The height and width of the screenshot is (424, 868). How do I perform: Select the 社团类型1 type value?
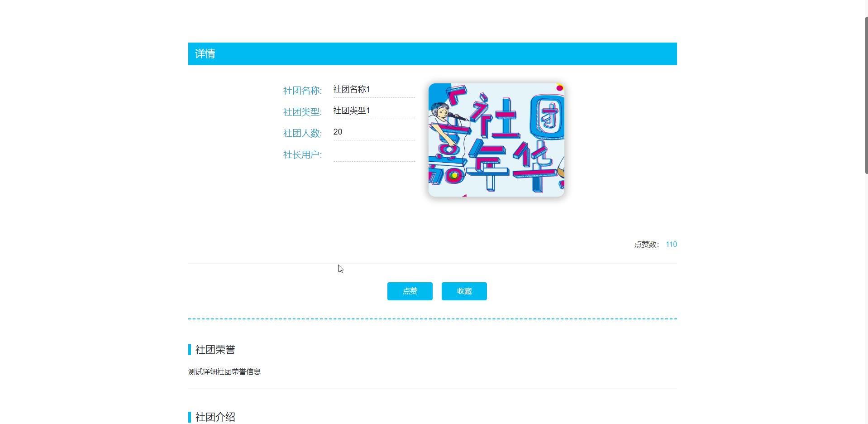point(352,111)
